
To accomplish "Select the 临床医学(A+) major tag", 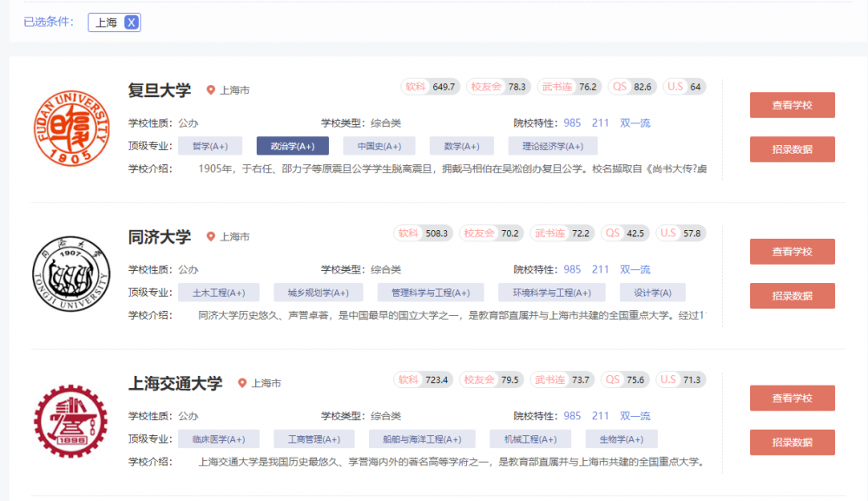I will (x=219, y=439).
